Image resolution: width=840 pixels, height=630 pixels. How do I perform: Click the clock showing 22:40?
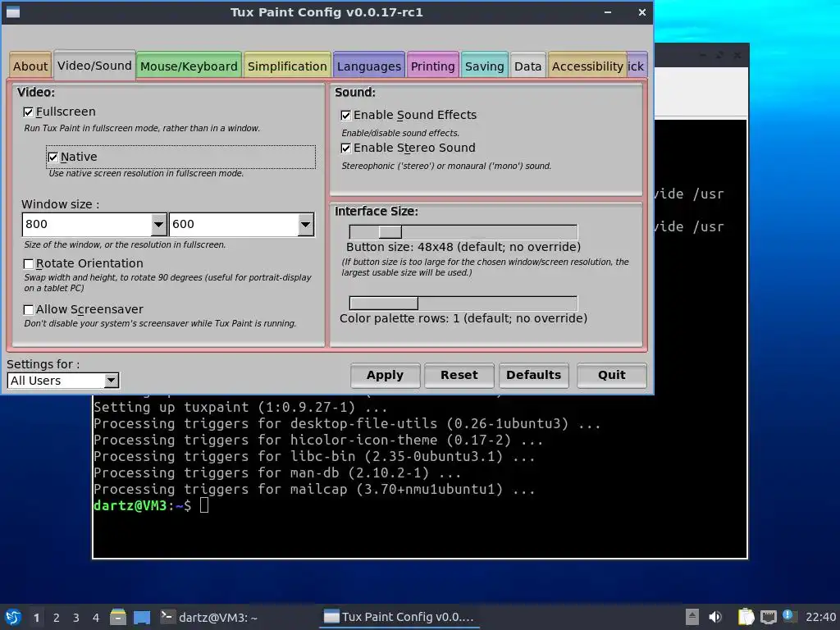[x=820, y=617]
